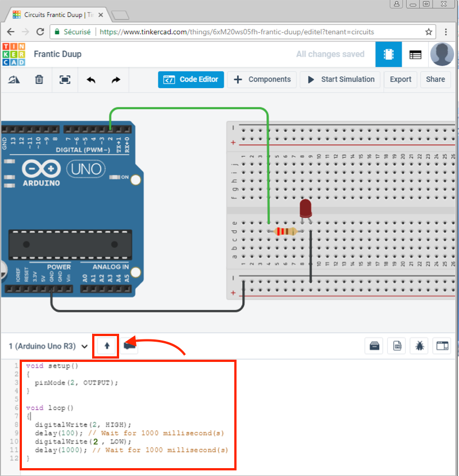The width and height of the screenshot is (459, 476).
Task: Open a new browser tab
Action: [120, 15]
